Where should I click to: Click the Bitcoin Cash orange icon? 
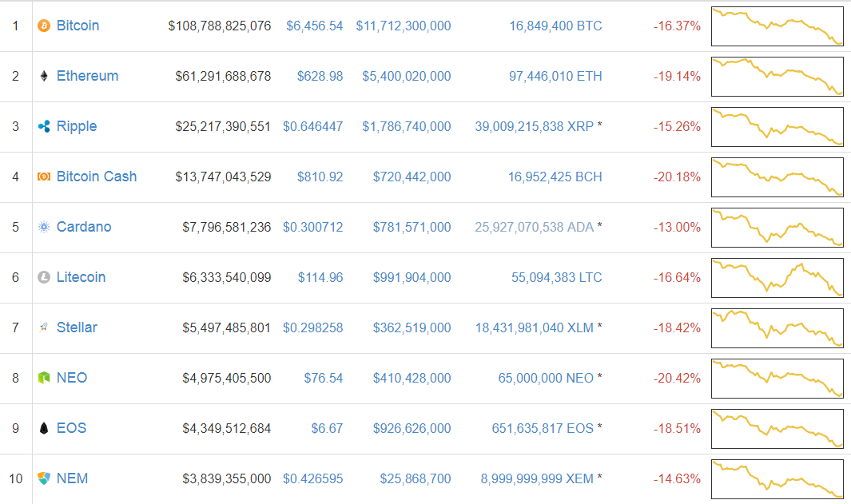tap(44, 177)
